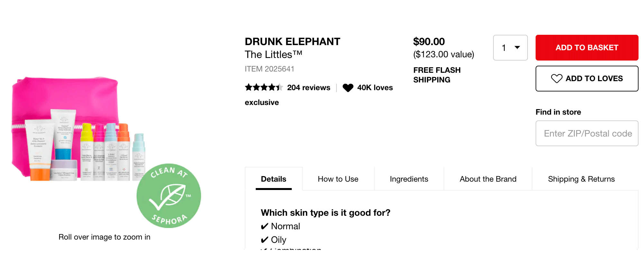
Task: Open the 204 reviews link
Action: point(308,88)
